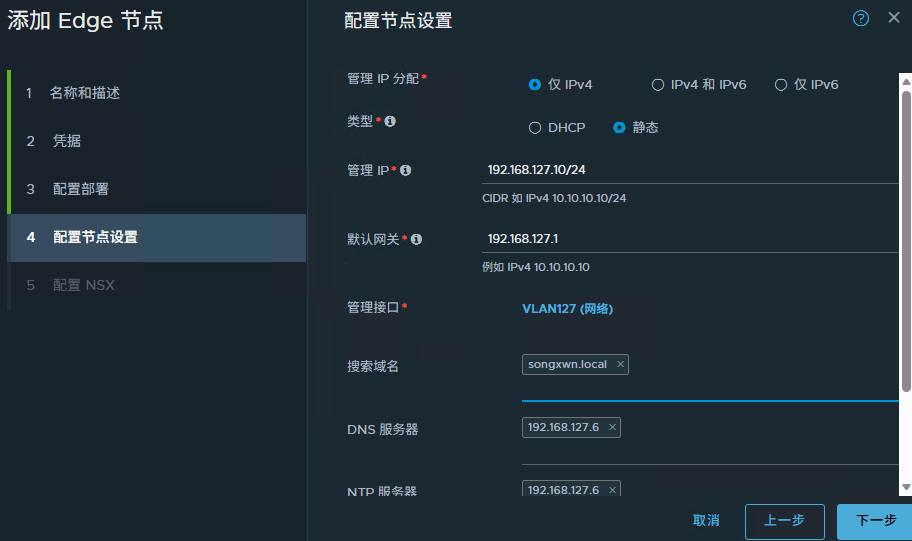Select the 仅 IPv6 radio option
912x541 pixels.
(x=781, y=85)
